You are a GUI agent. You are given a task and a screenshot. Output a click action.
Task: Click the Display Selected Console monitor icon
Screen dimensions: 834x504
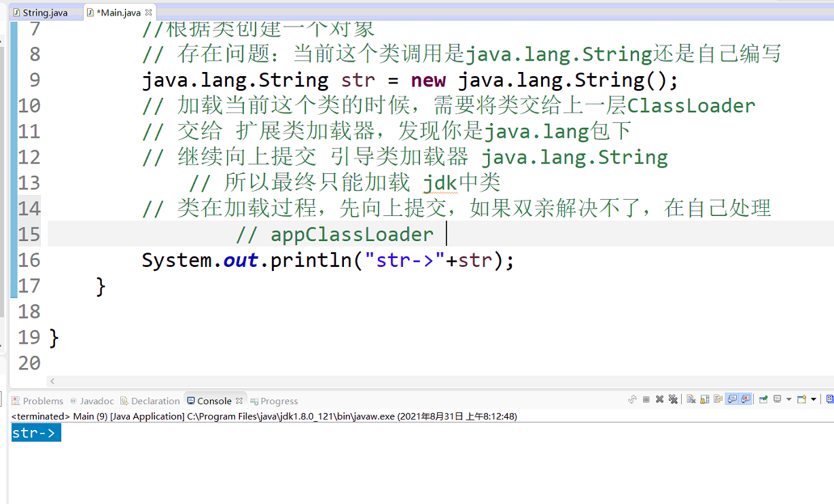[778, 399]
